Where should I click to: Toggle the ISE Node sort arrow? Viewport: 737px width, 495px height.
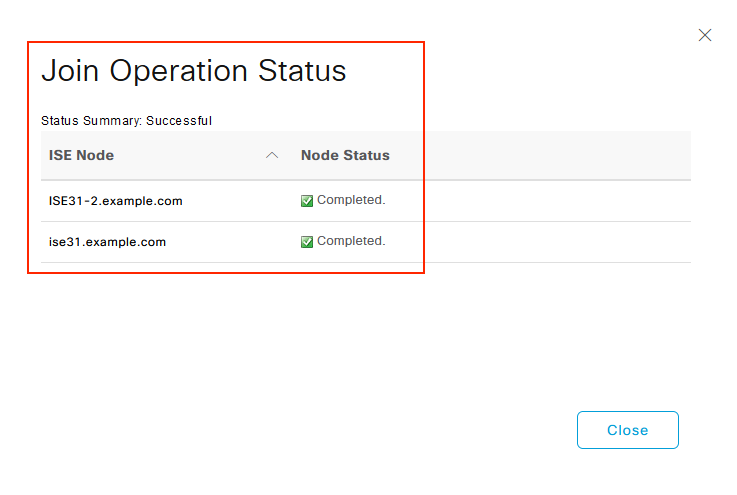[x=272, y=155]
